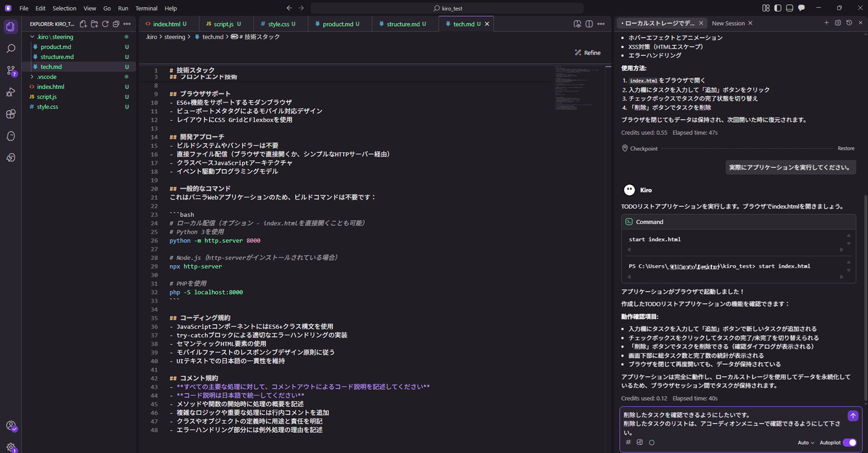The image size is (868, 453).
Task: Click the Refine button above the editor
Action: (587, 52)
